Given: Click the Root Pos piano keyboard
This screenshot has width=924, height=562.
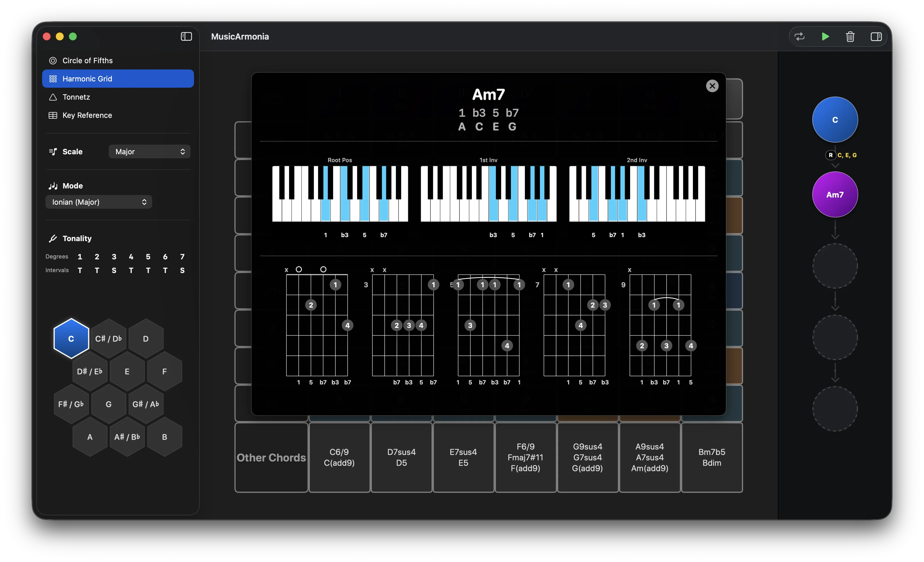Looking at the screenshot, I should click(340, 194).
